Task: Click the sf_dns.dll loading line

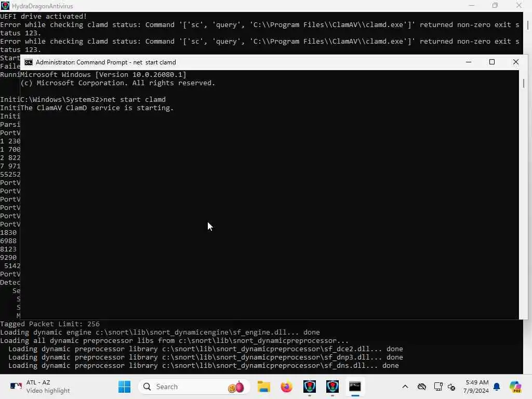Action: point(204,366)
